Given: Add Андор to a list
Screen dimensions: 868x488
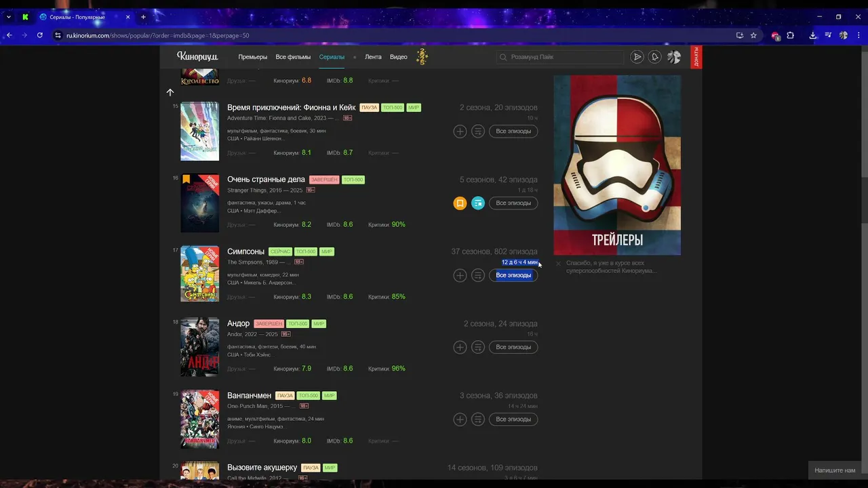Looking at the screenshot, I should 478,347.
